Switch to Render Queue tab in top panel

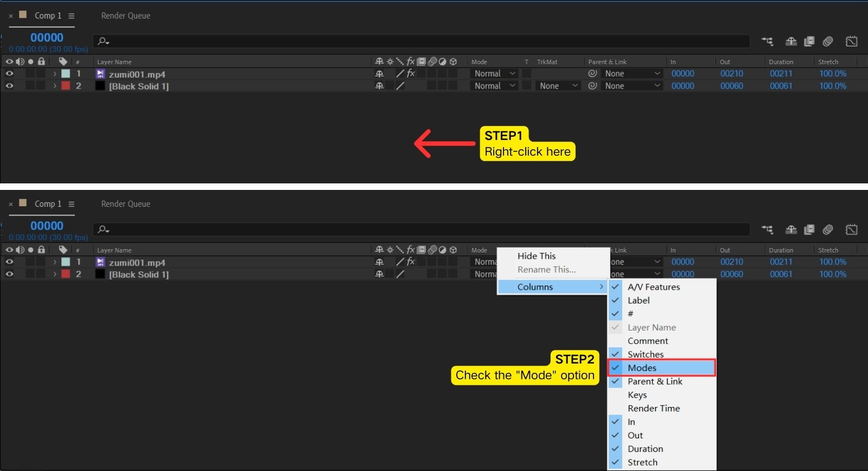pyautogui.click(x=125, y=16)
